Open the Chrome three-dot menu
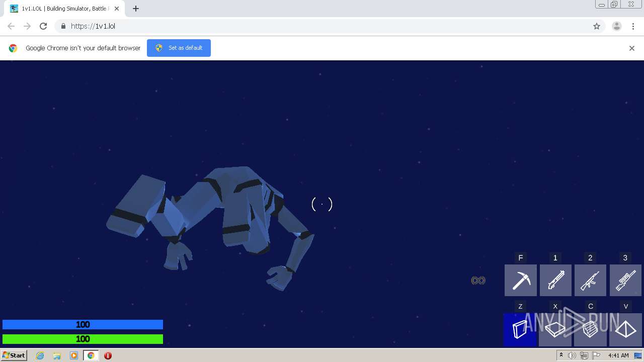This screenshot has height=362, width=644. (633, 26)
